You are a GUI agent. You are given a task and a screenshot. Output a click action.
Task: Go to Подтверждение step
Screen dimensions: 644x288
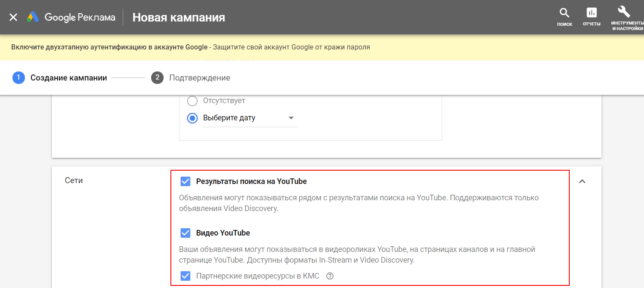coord(200,78)
